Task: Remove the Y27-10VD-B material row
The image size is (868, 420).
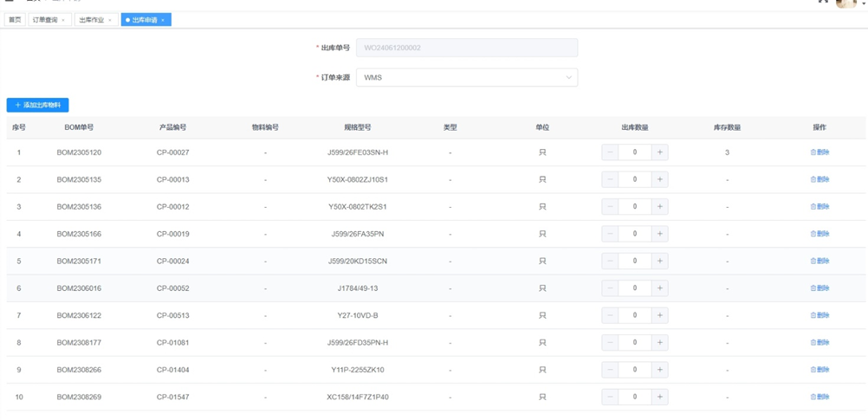Action: 819,315
